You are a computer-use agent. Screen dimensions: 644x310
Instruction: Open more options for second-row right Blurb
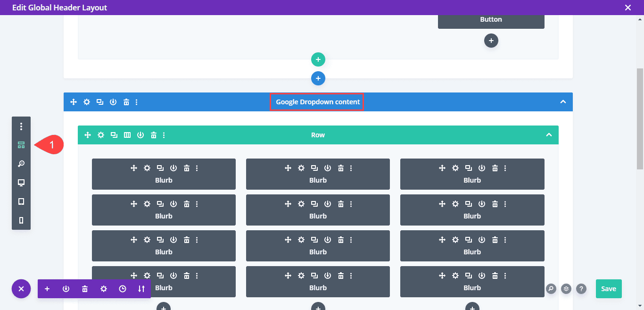coord(505,204)
